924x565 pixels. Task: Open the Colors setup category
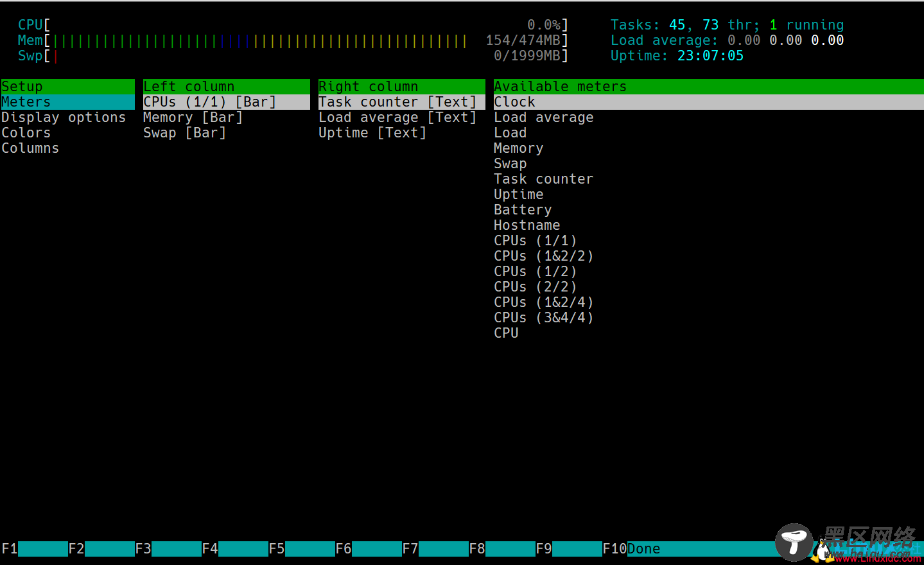coord(26,133)
